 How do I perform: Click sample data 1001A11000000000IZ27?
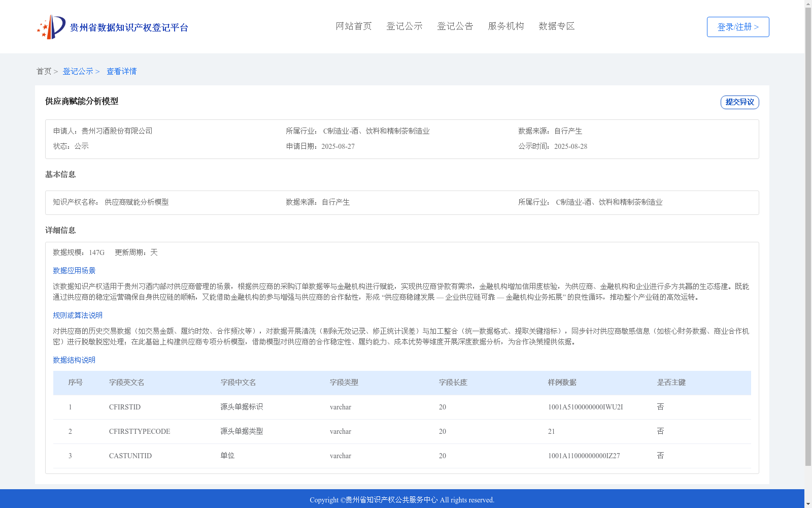pyautogui.click(x=584, y=456)
